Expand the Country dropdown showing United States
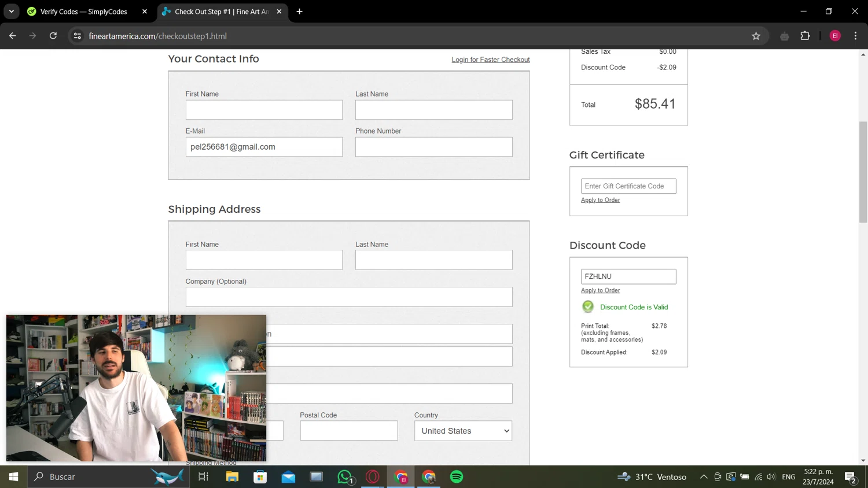Viewport: 868px width, 488px height. point(463,431)
